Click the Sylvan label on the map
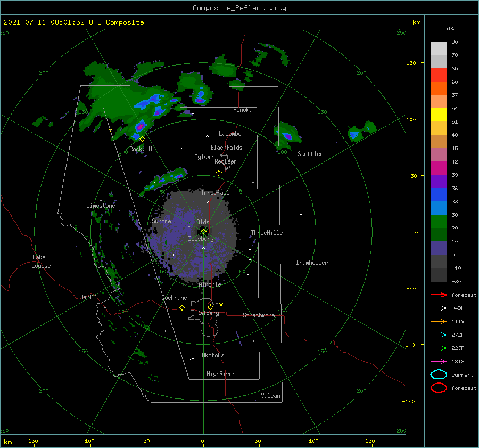479x448 pixels. click(204, 157)
